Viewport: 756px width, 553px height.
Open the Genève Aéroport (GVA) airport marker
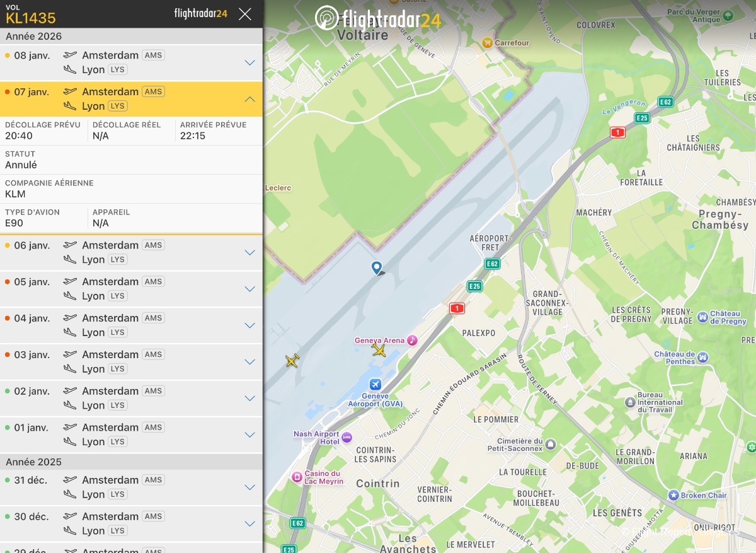coord(375,384)
